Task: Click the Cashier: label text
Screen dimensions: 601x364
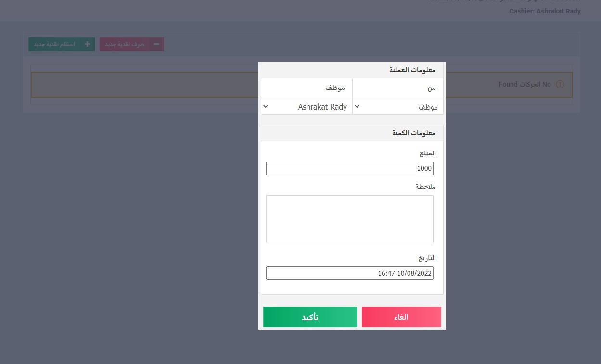Action: pyautogui.click(x=522, y=11)
